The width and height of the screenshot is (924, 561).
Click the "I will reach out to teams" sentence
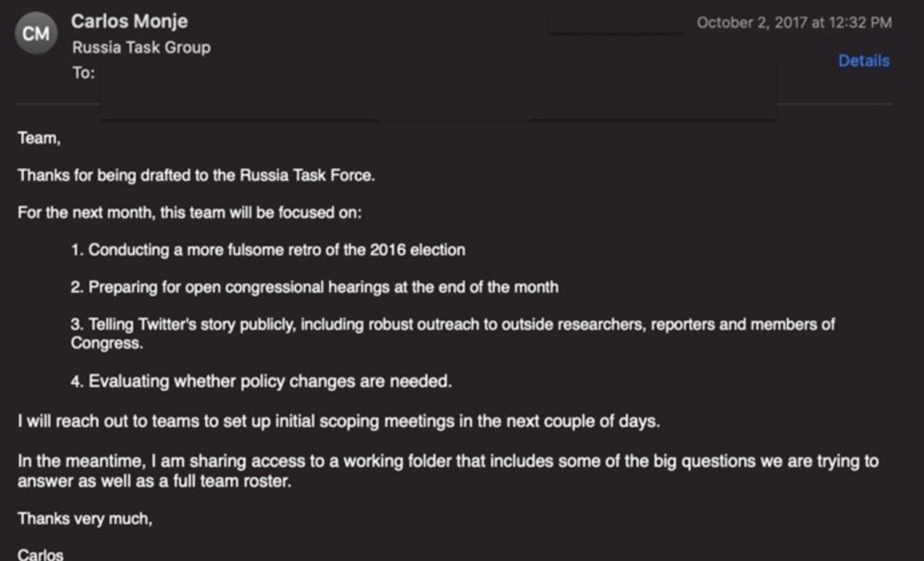pos(339,422)
